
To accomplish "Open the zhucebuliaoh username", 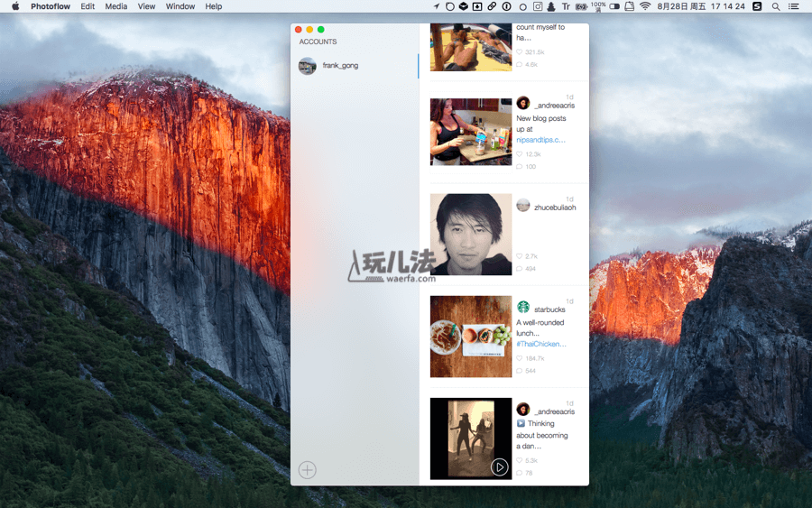I will (x=555, y=208).
